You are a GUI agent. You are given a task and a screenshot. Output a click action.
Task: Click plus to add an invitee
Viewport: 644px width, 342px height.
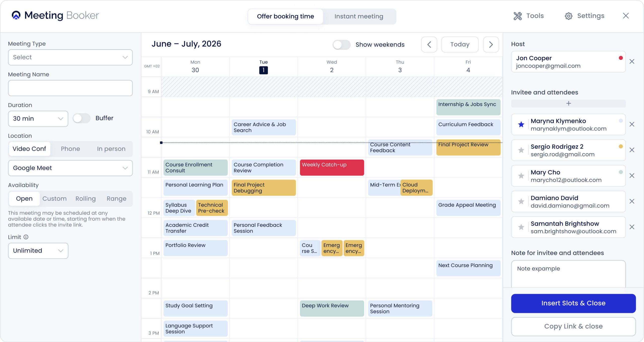tap(569, 103)
